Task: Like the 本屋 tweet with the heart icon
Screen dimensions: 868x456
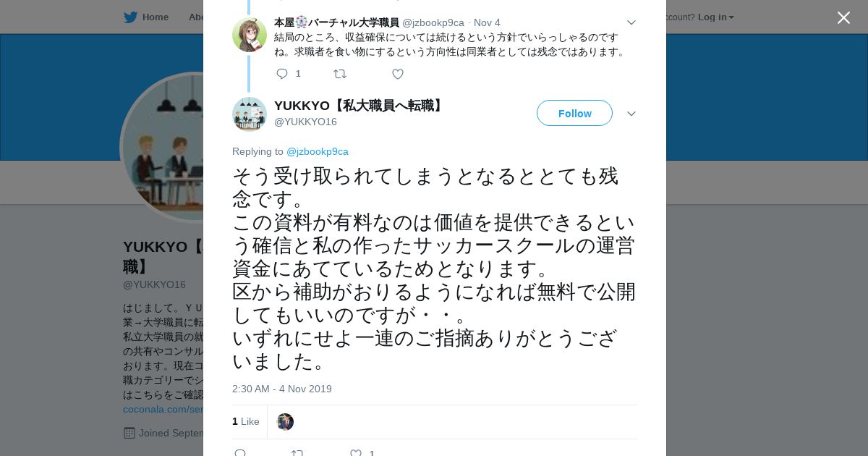Action: click(398, 74)
